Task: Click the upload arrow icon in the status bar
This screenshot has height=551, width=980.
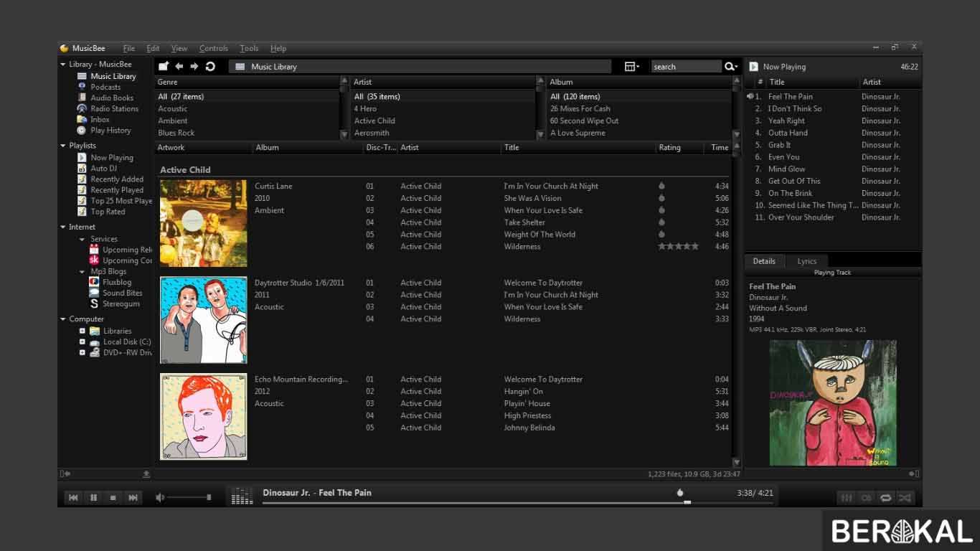Action: coord(146,474)
